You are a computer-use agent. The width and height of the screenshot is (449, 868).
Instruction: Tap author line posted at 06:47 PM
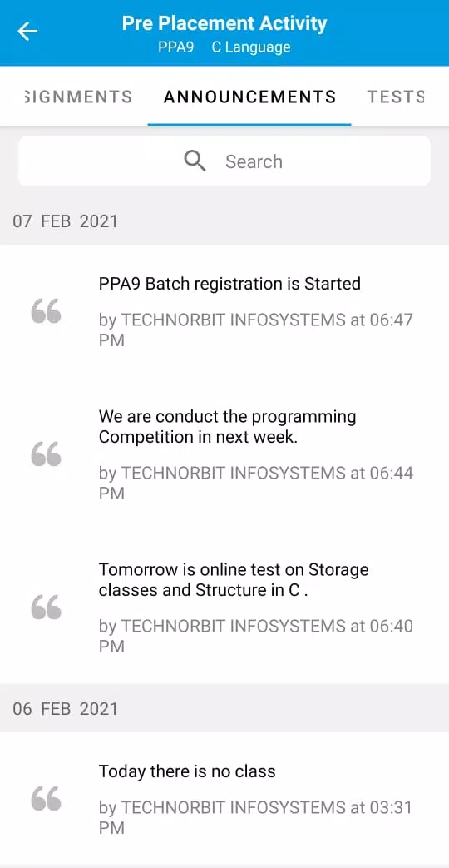click(x=256, y=330)
